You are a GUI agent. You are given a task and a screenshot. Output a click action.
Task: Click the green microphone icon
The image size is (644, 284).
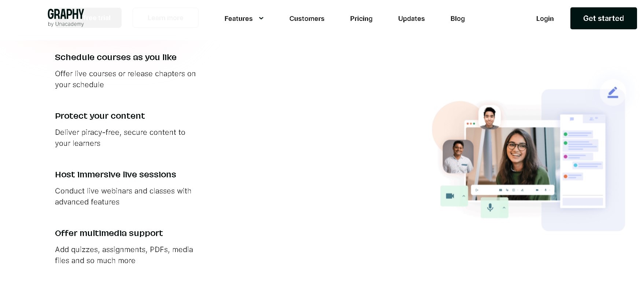click(x=490, y=207)
